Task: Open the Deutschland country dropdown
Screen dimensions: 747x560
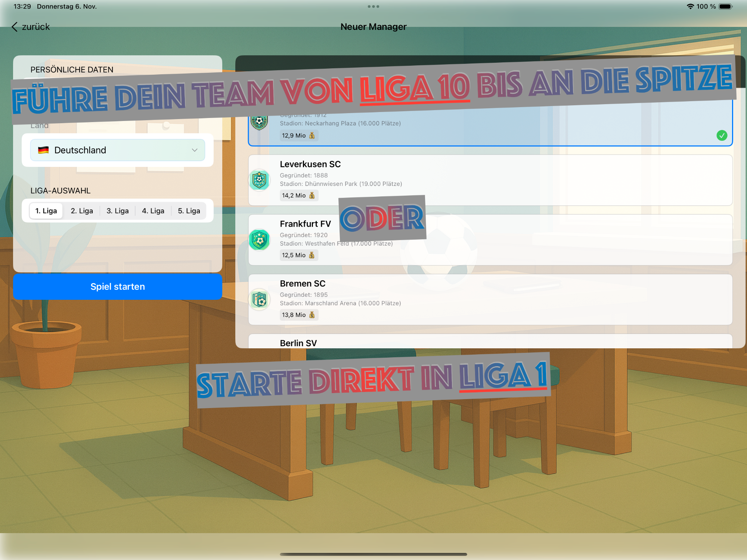Action: 117,150
